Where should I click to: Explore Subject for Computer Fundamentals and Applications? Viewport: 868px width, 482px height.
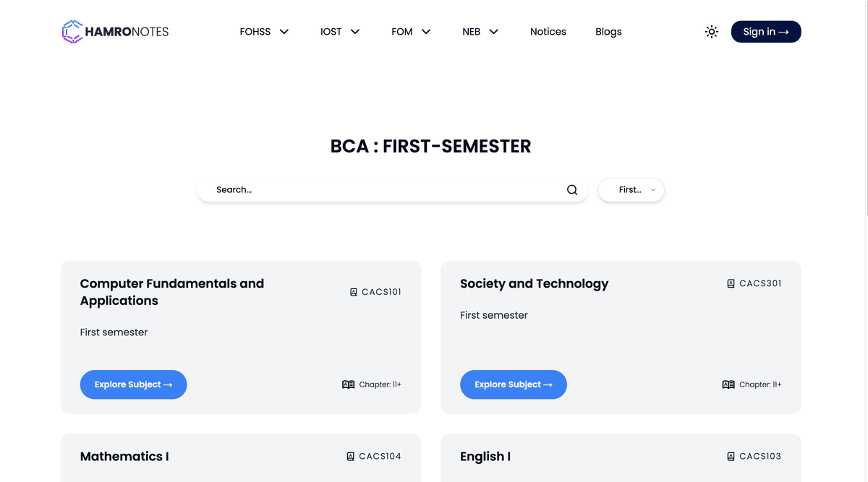[134, 384]
